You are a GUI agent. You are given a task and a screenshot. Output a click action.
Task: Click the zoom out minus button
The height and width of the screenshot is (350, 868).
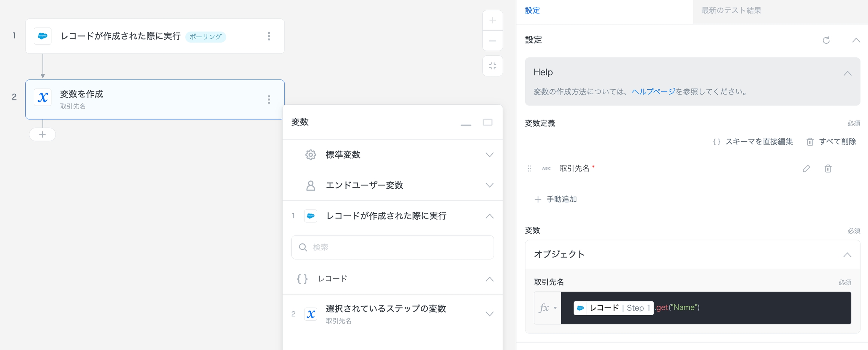(492, 41)
